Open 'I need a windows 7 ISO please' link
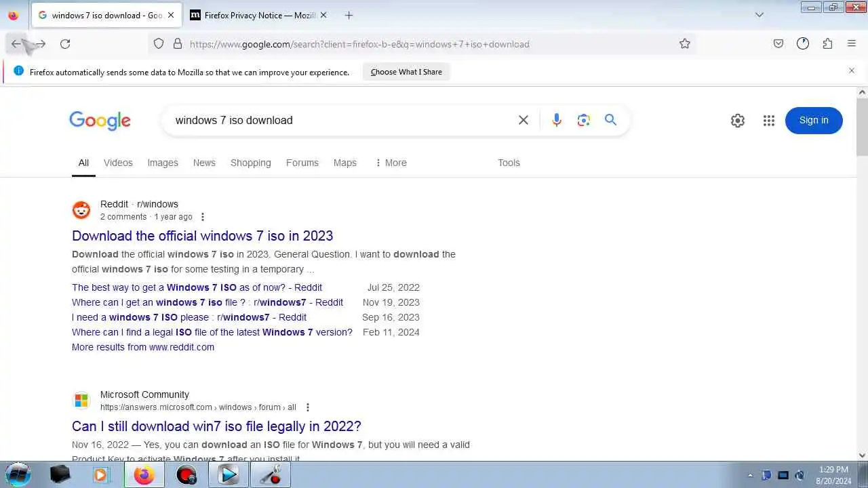The height and width of the screenshot is (488, 868). [189, 317]
